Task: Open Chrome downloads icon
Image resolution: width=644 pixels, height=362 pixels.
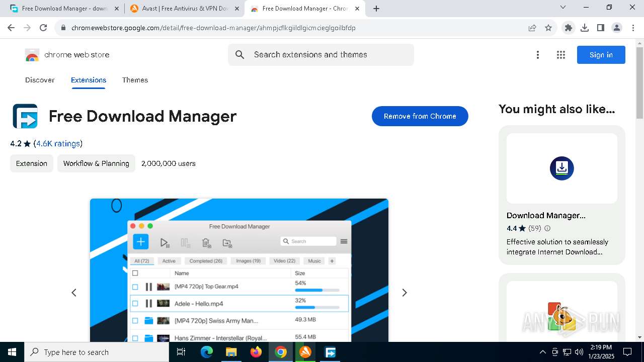Action: point(585,28)
